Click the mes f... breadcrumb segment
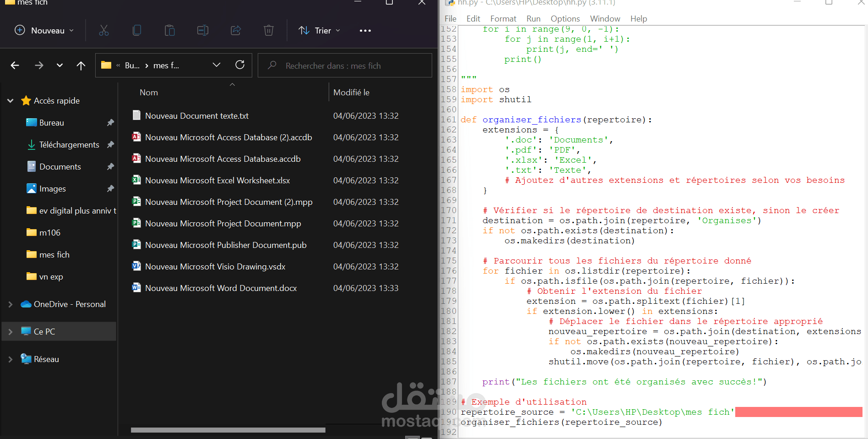Image resolution: width=868 pixels, height=439 pixels. 166,66
